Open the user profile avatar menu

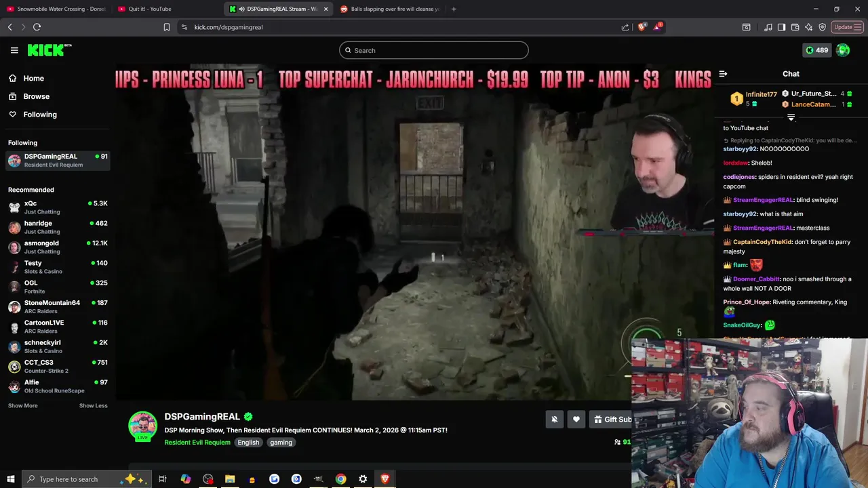click(x=843, y=50)
